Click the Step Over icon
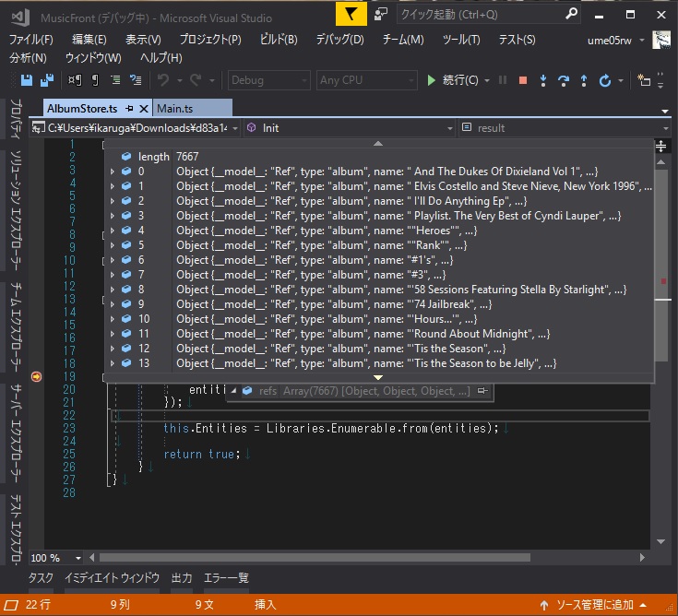Screen dimensions: 678x616 pos(564,80)
